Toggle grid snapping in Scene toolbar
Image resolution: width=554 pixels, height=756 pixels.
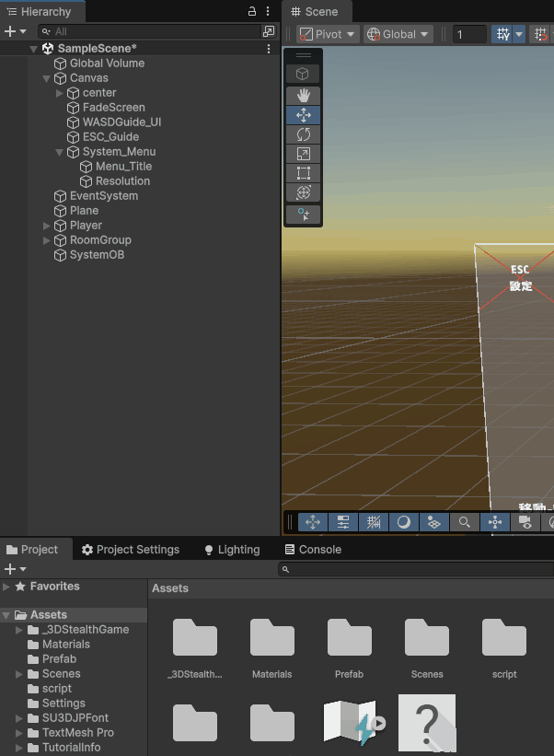click(503, 34)
